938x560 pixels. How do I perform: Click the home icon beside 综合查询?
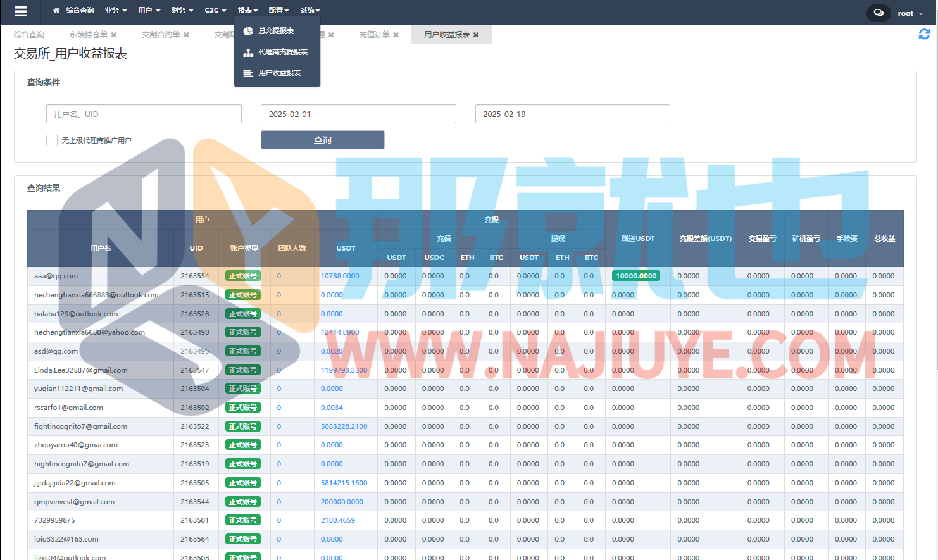click(x=56, y=11)
